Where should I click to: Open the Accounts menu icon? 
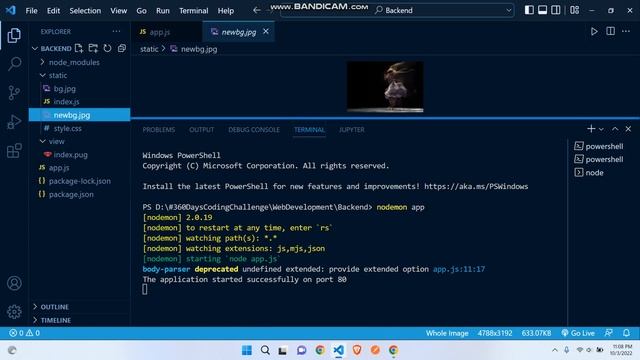click(14, 283)
